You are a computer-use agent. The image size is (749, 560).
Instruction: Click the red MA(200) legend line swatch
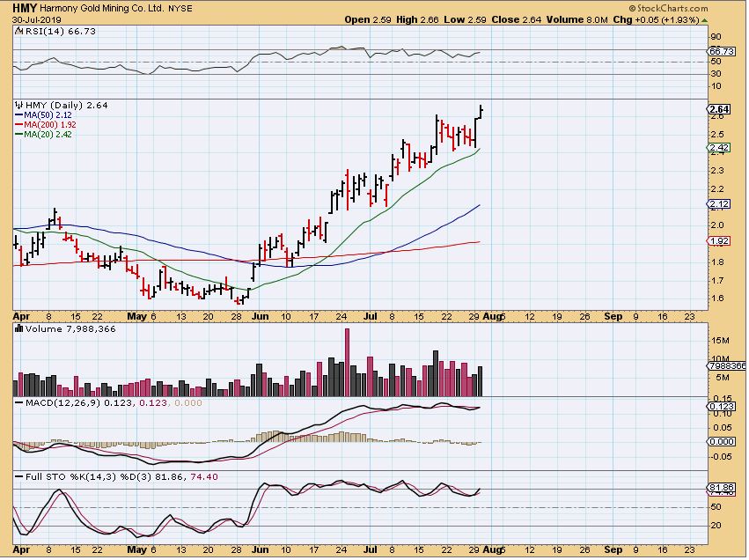19,125
